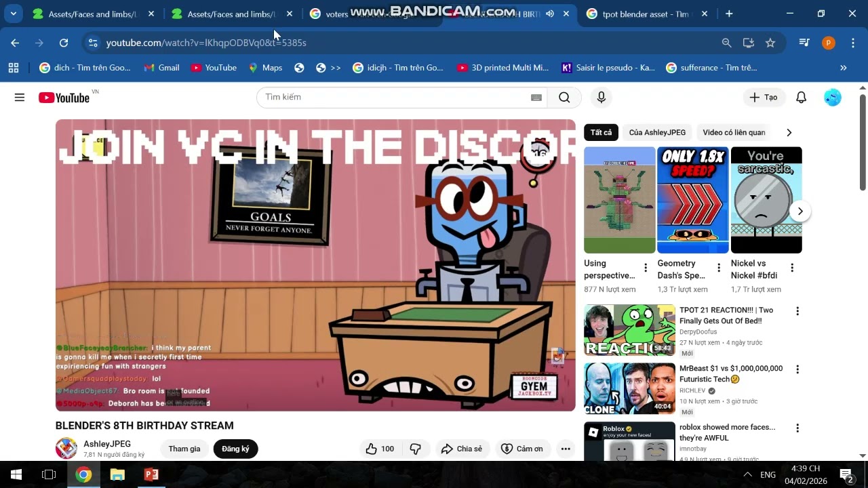868x488 pixels.
Task: Click install app icon in address bar
Action: tap(748, 43)
